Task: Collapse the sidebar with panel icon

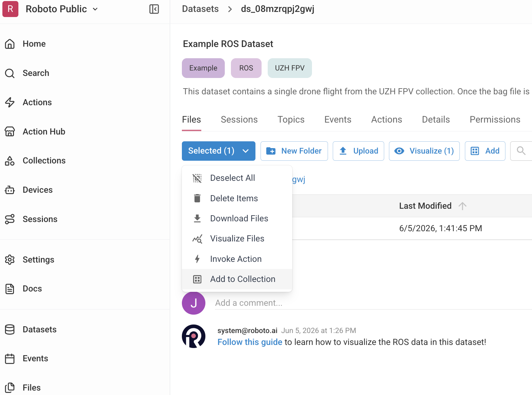Action: pos(154,9)
